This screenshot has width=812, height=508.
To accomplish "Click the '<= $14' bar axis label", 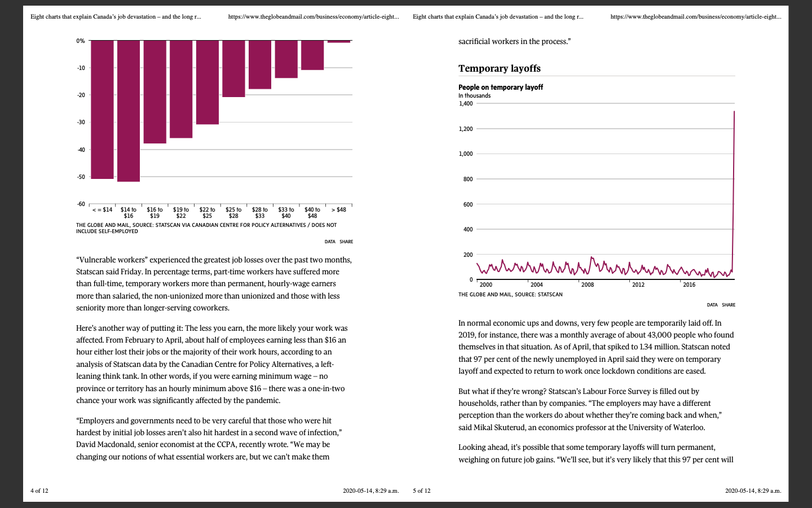I will [x=102, y=210].
